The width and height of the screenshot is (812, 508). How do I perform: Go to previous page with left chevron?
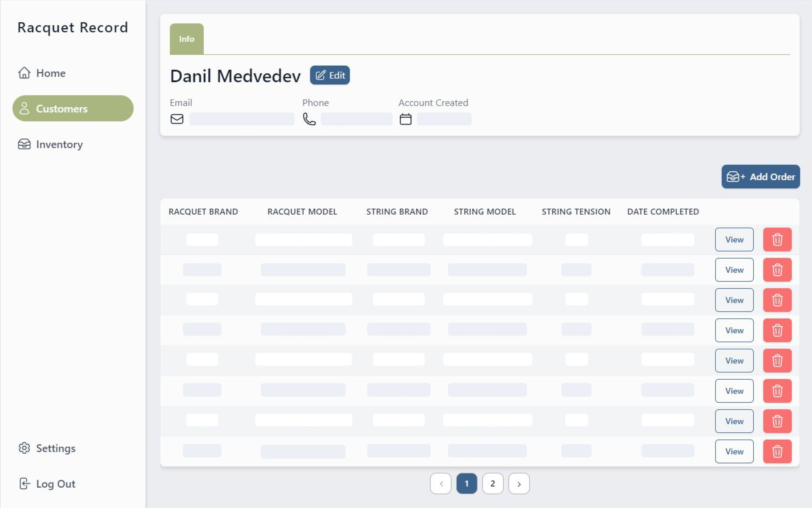pyautogui.click(x=441, y=484)
